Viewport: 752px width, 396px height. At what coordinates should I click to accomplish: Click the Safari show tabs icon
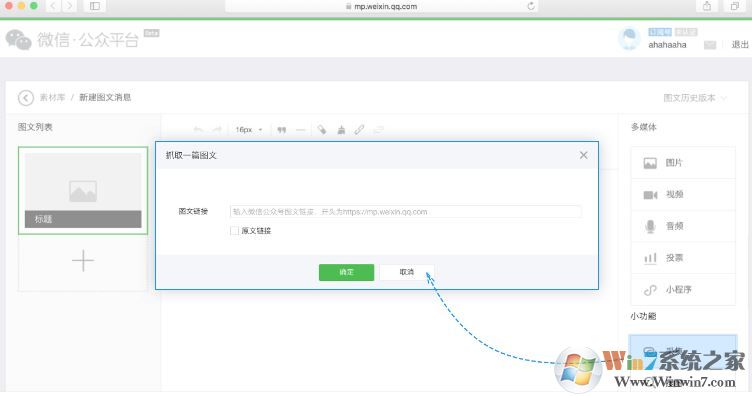tap(734, 6)
